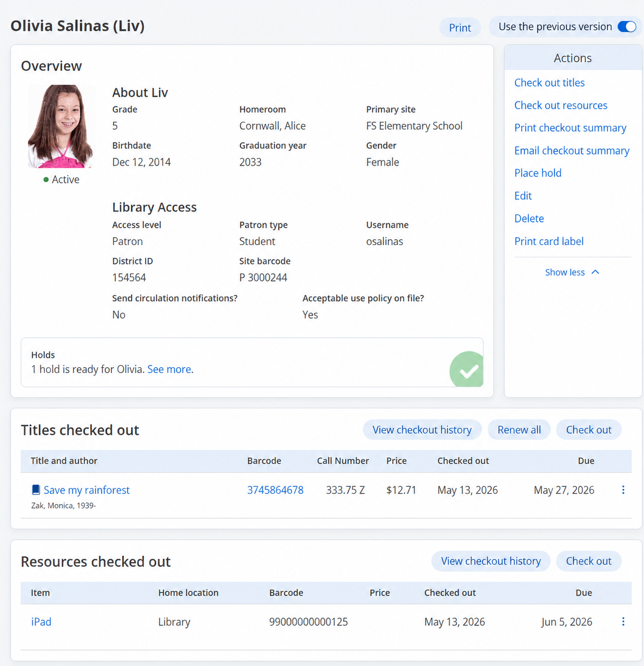Select Email checkout summary action

[572, 150]
